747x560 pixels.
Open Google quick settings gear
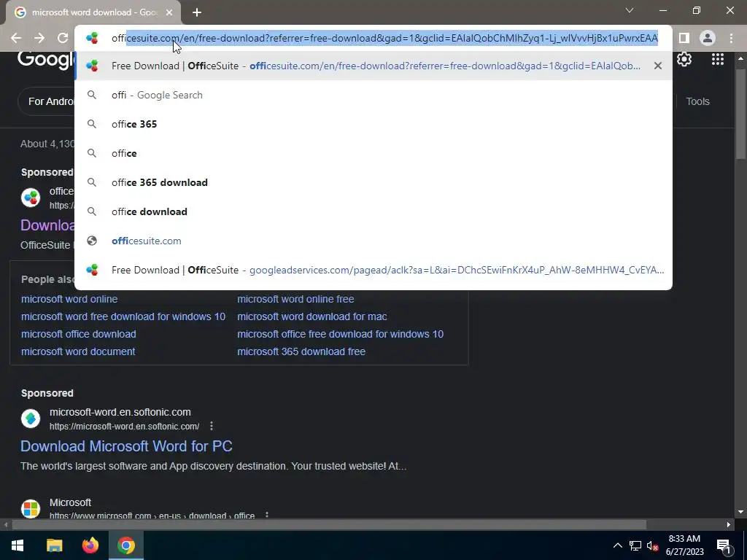click(684, 60)
